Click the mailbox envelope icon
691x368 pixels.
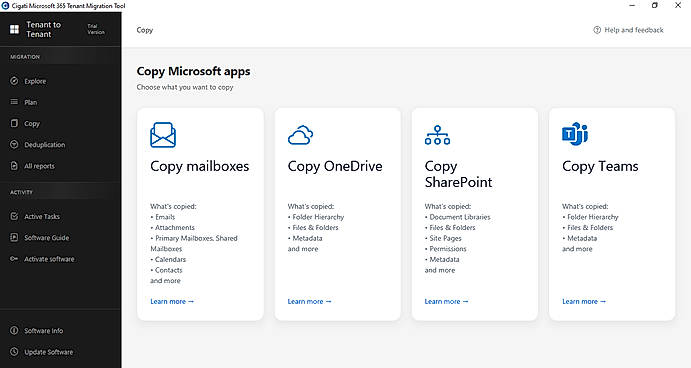click(163, 135)
